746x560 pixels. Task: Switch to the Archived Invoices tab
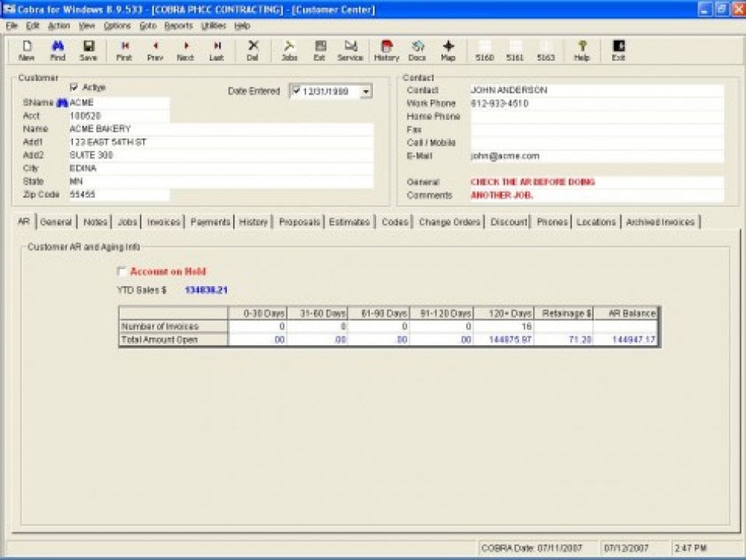(x=660, y=222)
